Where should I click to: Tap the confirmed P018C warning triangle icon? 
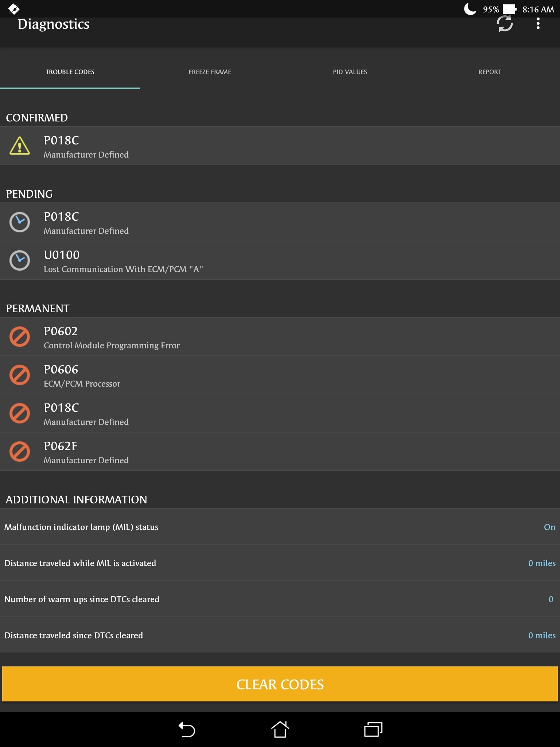(x=20, y=146)
